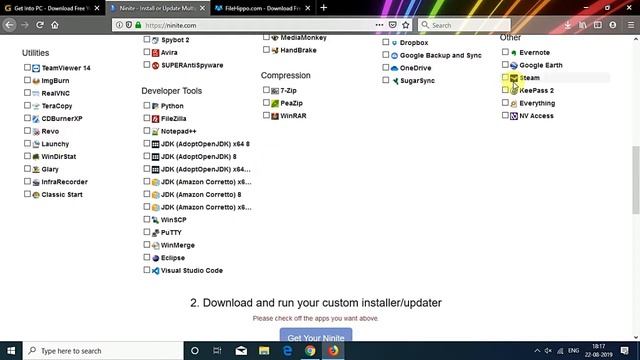Bookmark this page with the star icon

(x=405, y=25)
